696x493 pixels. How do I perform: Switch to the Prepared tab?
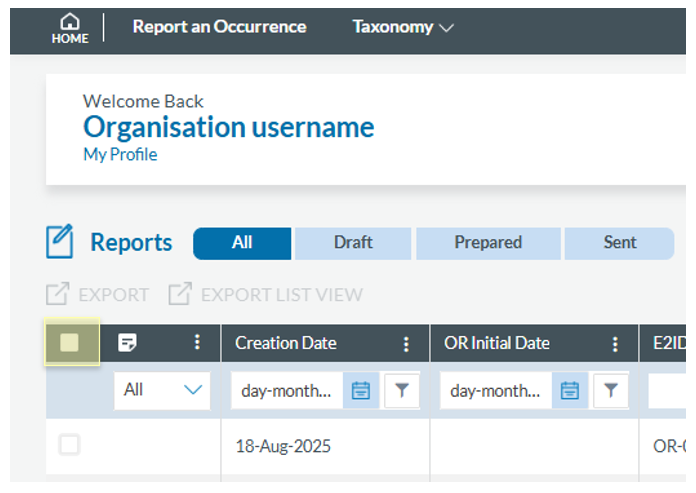(488, 243)
